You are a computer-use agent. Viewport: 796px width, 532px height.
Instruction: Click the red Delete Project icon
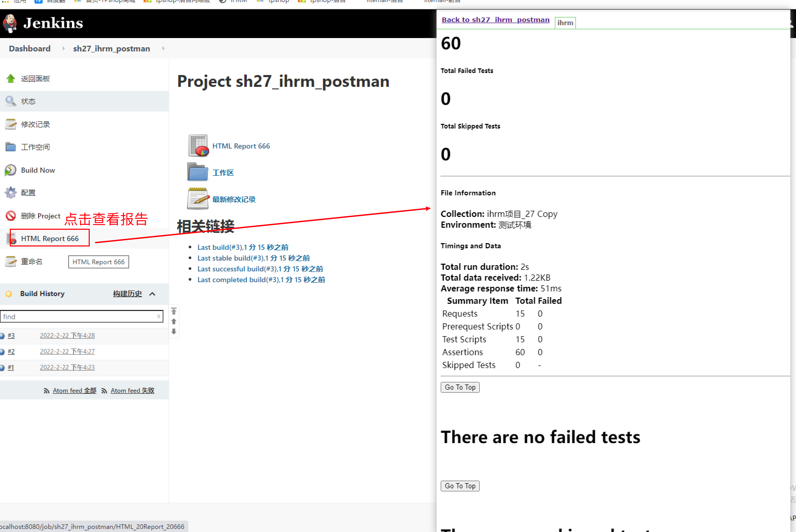tap(11, 216)
